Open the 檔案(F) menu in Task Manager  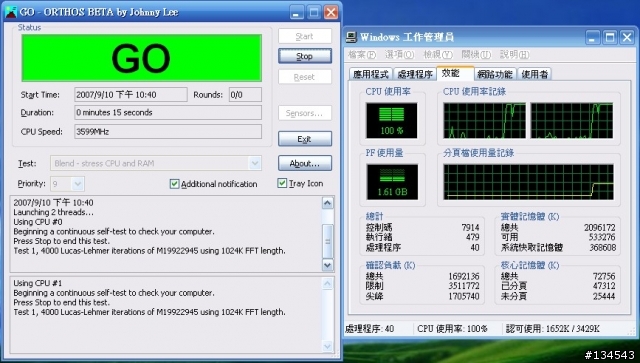click(x=362, y=55)
